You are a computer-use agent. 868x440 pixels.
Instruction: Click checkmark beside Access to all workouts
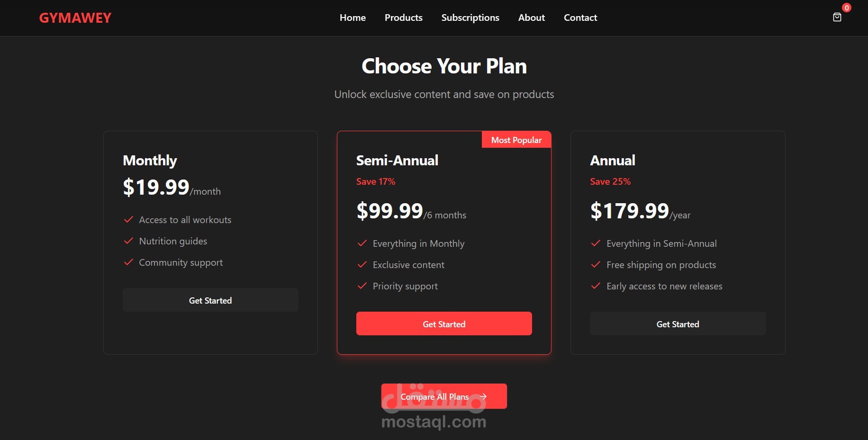(x=128, y=219)
